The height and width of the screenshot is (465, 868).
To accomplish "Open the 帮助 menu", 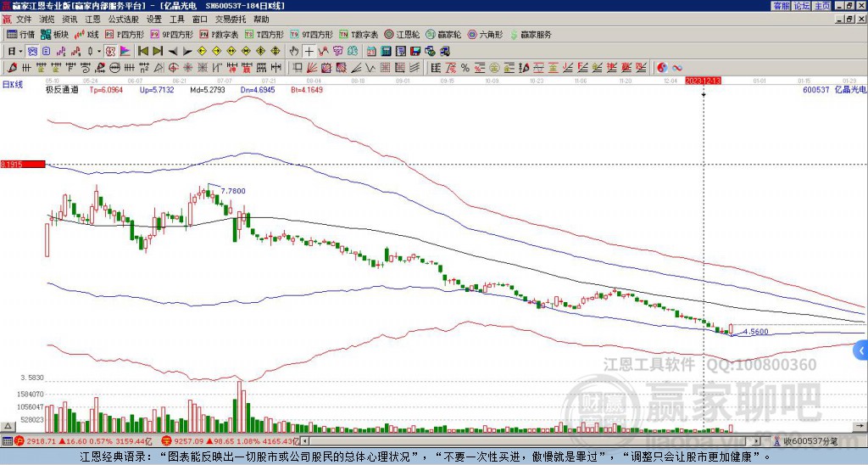I will pos(261,20).
